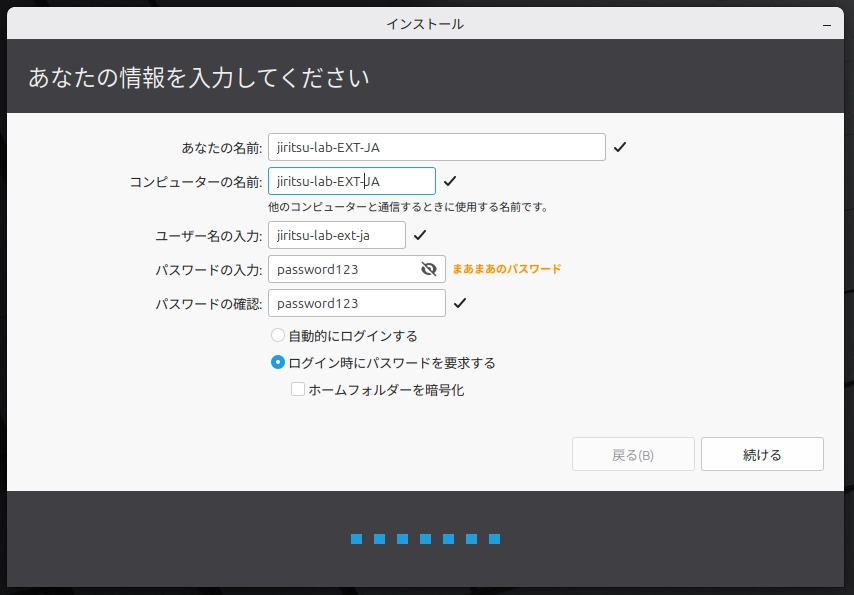This screenshot has width=854, height=595.
Task: Click the 続ける button to proceed
Action: (x=762, y=453)
